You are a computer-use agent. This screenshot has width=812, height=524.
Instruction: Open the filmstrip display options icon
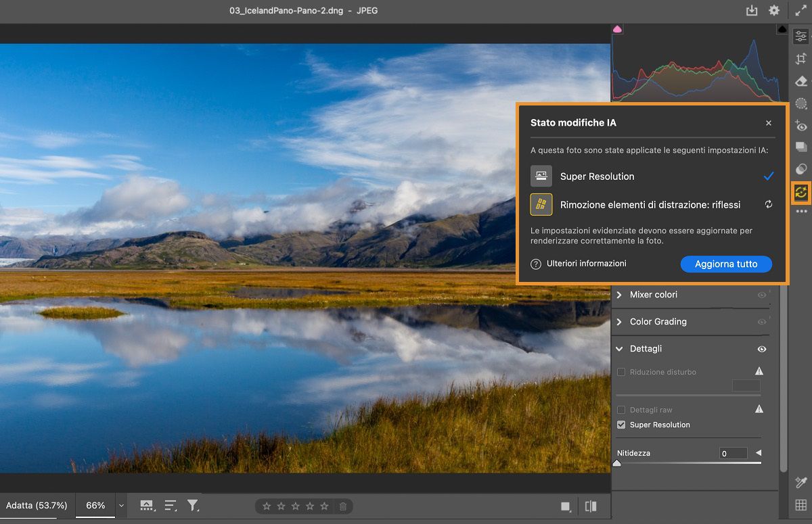pos(148,505)
